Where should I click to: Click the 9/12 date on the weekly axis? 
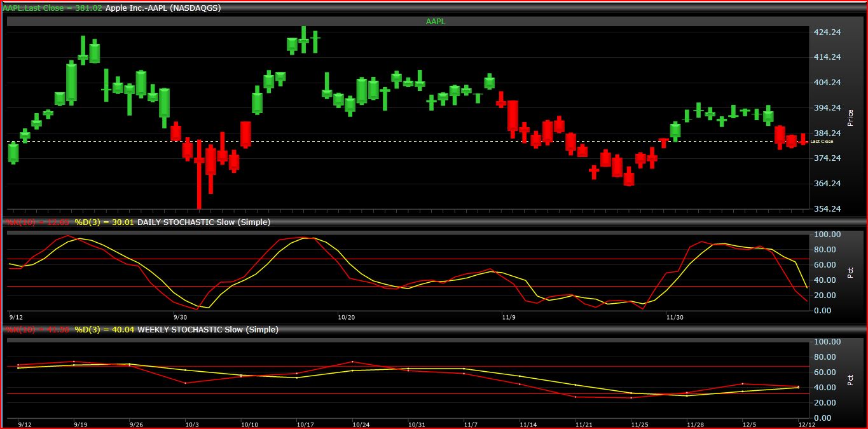[x=25, y=424]
